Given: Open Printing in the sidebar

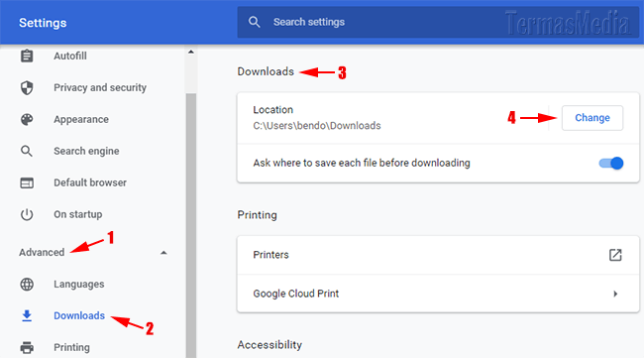Looking at the screenshot, I should click(x=71, y=347).
